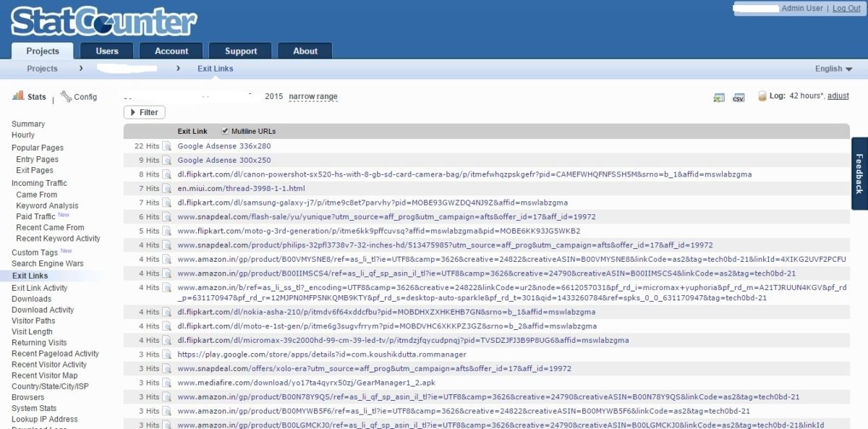868x429 pixels.
Task: Open Returning Visits report
Action: coord(39,343)
